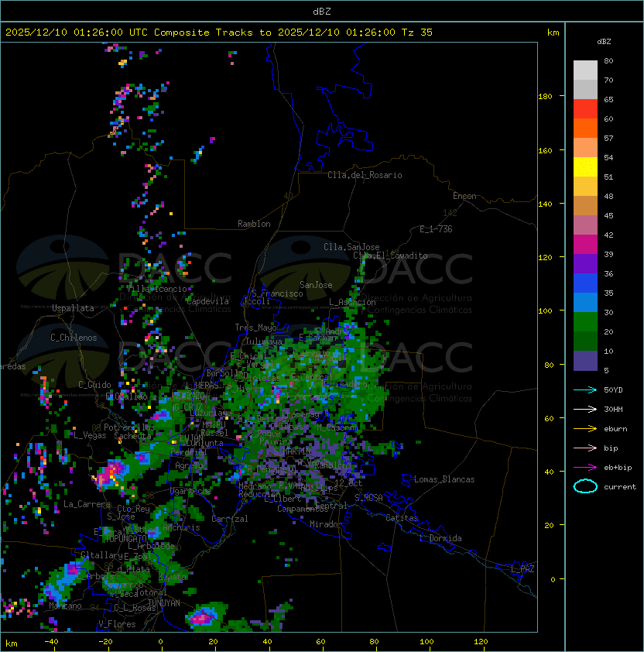This screenshot has width=644, height=652.
Task: Click the '160' tick label on right axis
Action: click(x=545, y=150)
